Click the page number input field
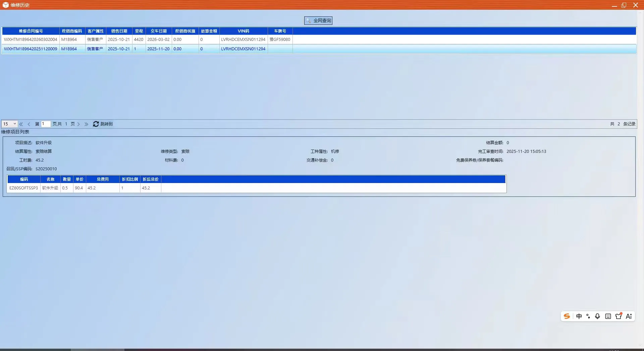Screen dimensions: 644x351 tap(46, 124)
